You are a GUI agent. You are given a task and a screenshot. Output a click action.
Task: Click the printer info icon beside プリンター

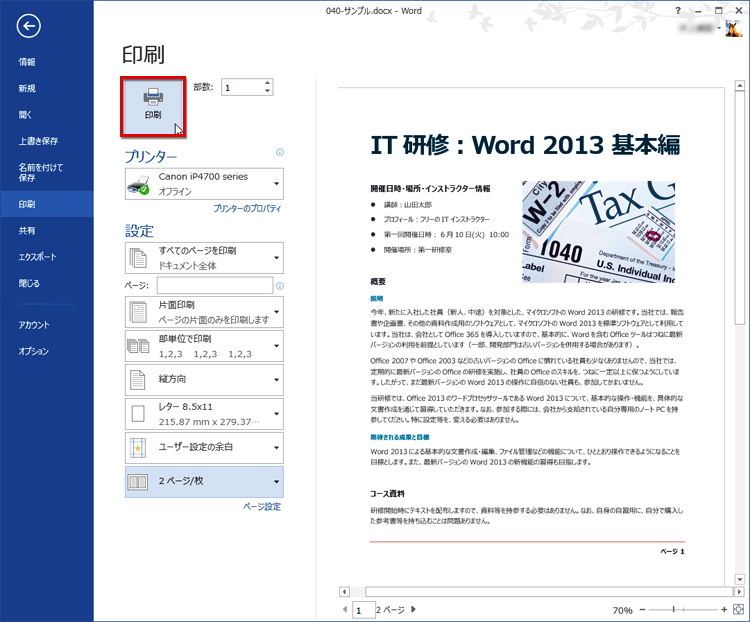tap(280, 152)
